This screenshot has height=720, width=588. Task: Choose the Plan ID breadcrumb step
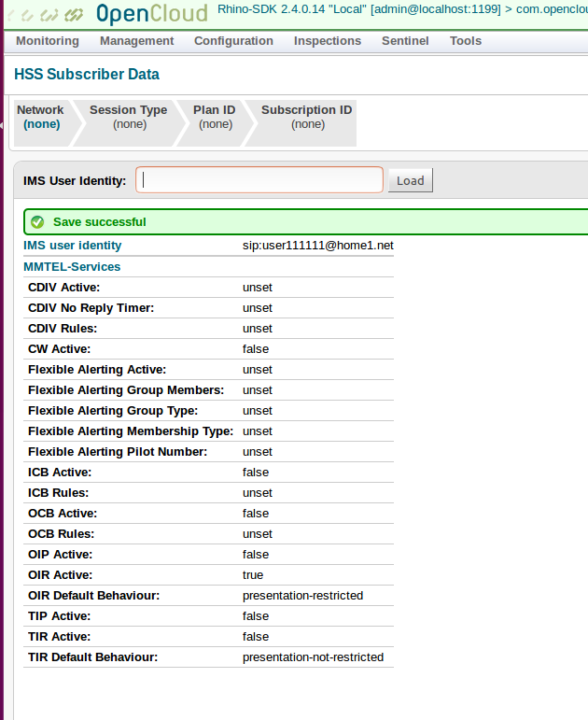click(214, 117)
